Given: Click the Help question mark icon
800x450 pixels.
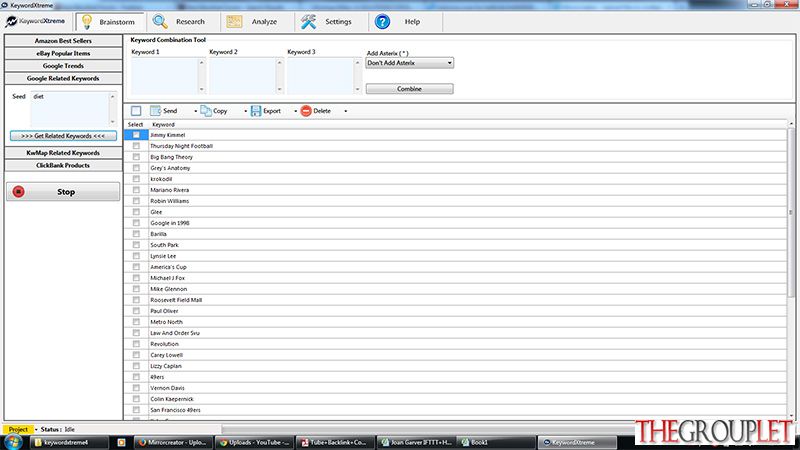Looking at the screenshot, I should [x=382, y=21].
